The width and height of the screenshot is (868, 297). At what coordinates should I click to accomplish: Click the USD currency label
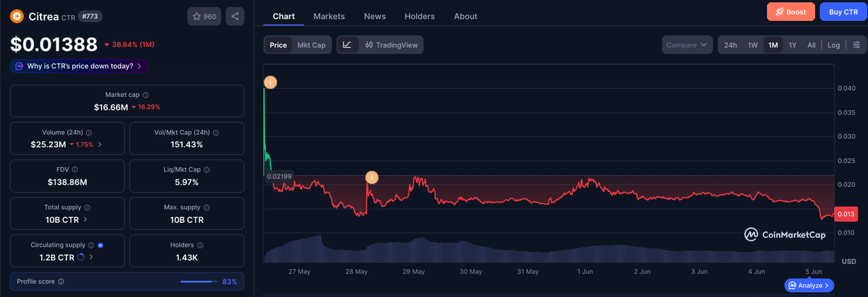[848, 261]
